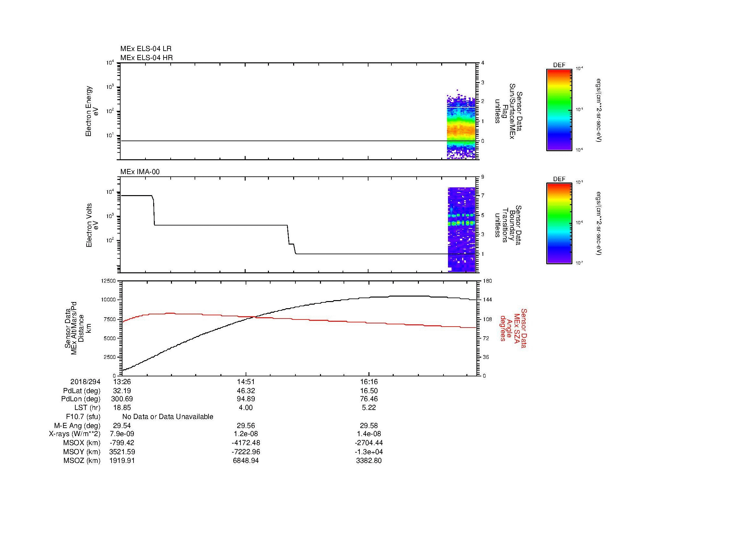Click the time tick label '13:26'
The image size is (756, 534).
click(x=122, y=382)
